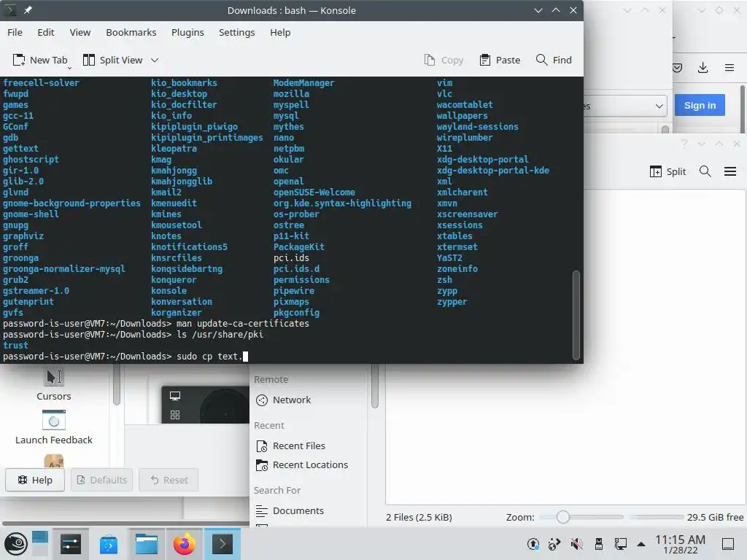Click the Split View toolbar button
This screenshot has height=560, width=747.
tap(113, 60)
